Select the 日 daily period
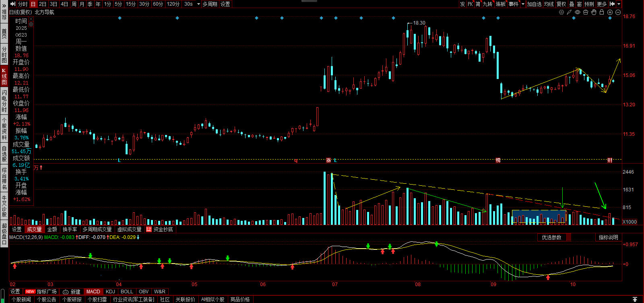This screenshot has height=303, width=644. click(33, 4)
